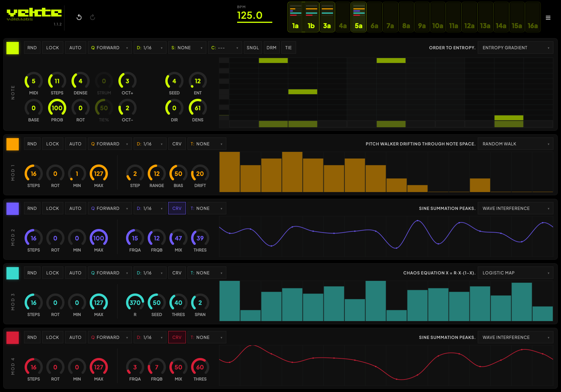The height and width of the screenshot is (392, 561).
Task: Select pattern slot 5a
Action: tap(359, 17)
